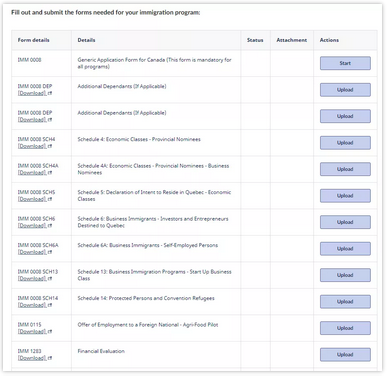387x376 pixels.
Task: Upload the IMM 1283 Financial Evaluation form
Action: point(345,355)
